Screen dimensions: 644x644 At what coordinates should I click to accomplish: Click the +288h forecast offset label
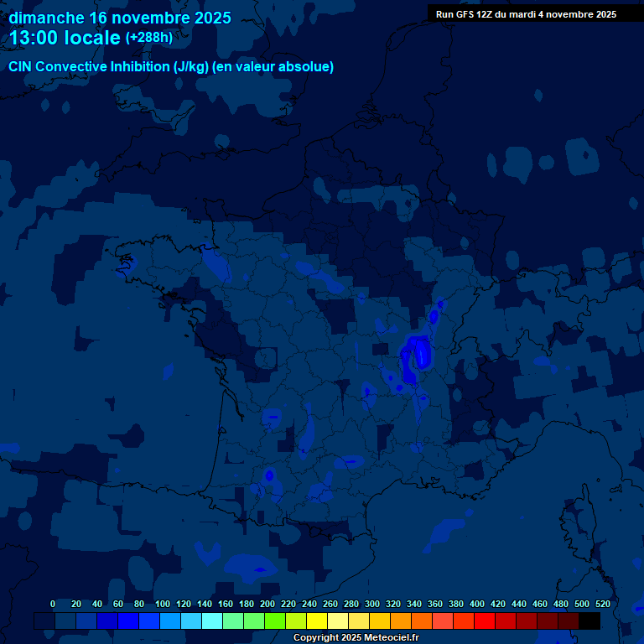pyautogui.click(x=148, y=38)
